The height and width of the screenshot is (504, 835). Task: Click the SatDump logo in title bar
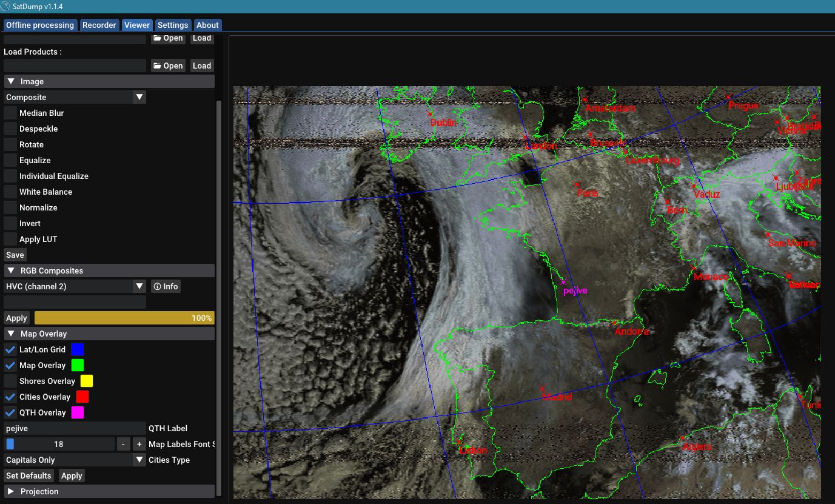pyautogui.click(x=5, y=6)
